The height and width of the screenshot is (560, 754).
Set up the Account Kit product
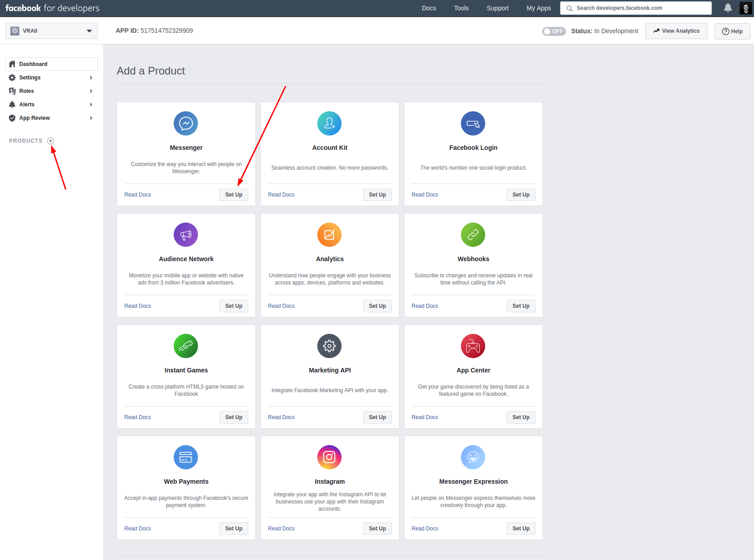click(x=377, y=195)
